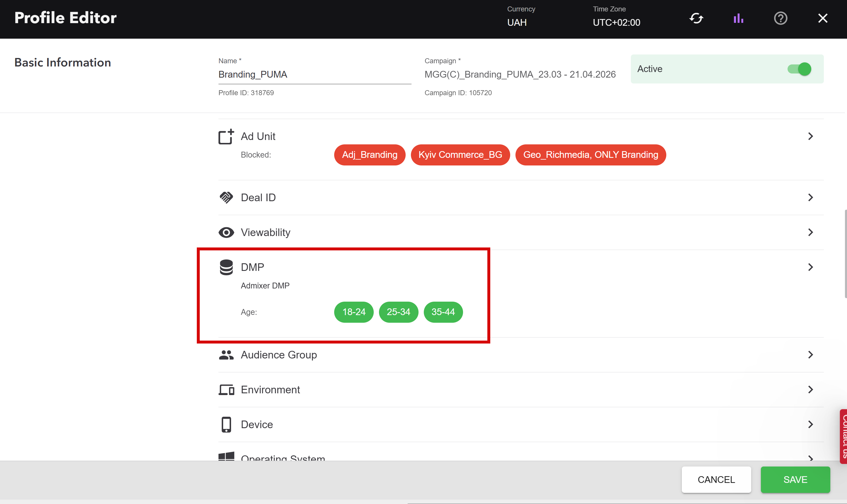
Task: Click the refresh sync icon in header
Action: coord(696,18)
